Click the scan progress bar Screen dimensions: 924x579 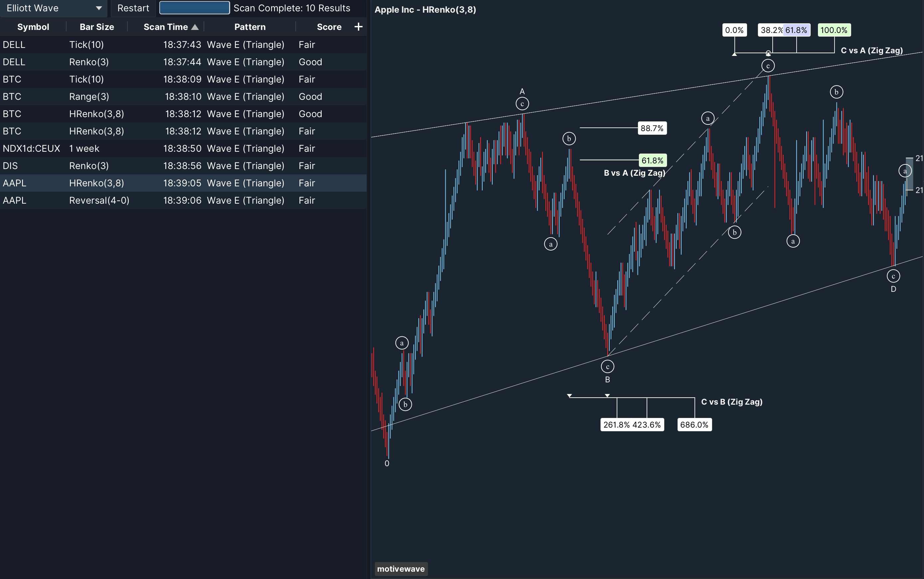(195, 8)
